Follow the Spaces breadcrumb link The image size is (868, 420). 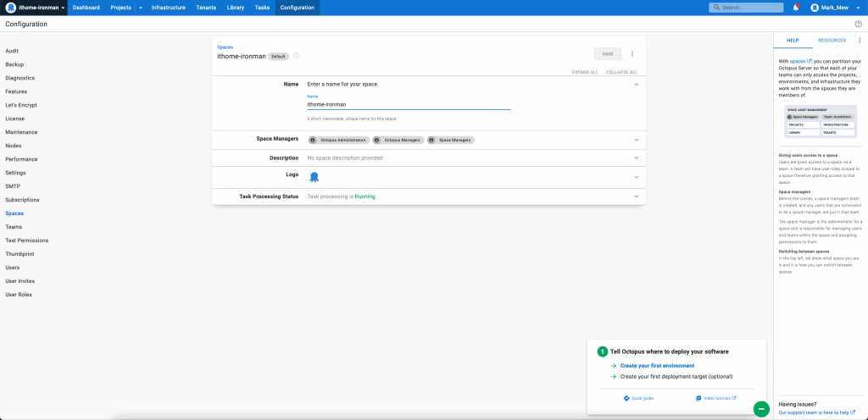[225, 47]
